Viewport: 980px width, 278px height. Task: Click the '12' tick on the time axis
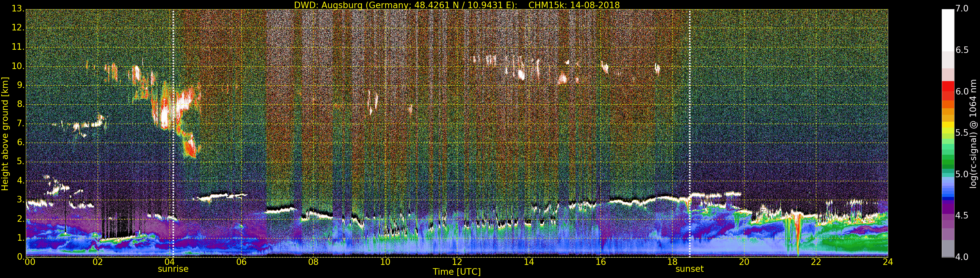coord(457,262)
